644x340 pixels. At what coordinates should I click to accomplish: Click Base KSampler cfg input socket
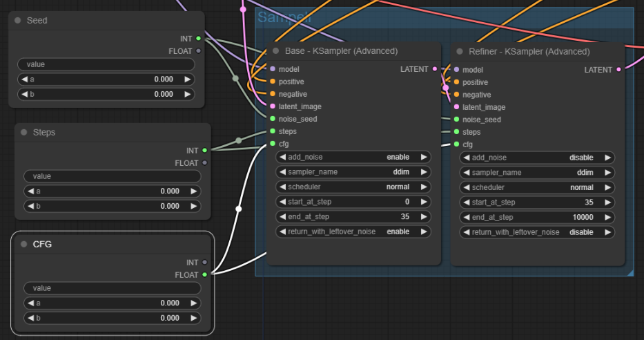(273, 144)
